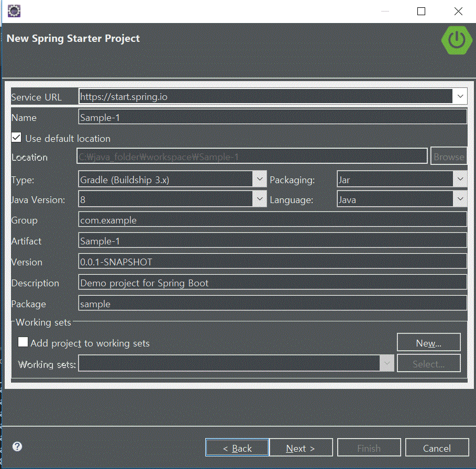This screenshot has width=476, height=469.
Task: Click into the Service URL text field
Action: click(x=265, y=96)
